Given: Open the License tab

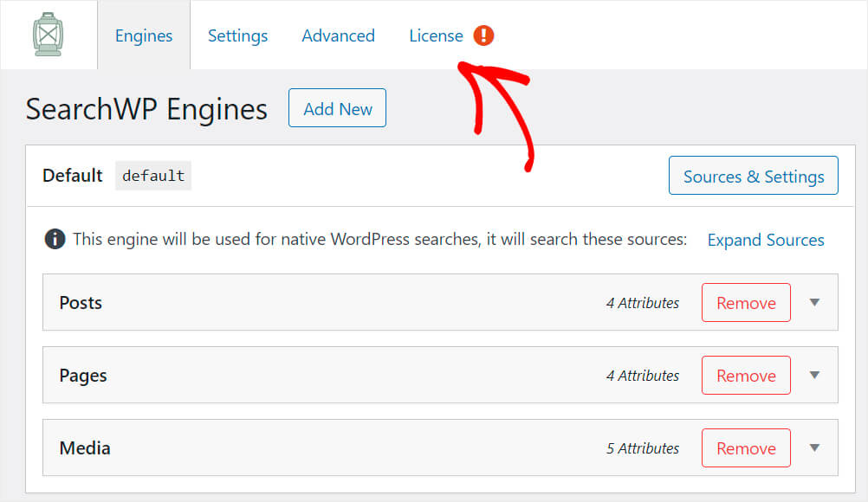Looking at the screenshot, I should point(437,35).
